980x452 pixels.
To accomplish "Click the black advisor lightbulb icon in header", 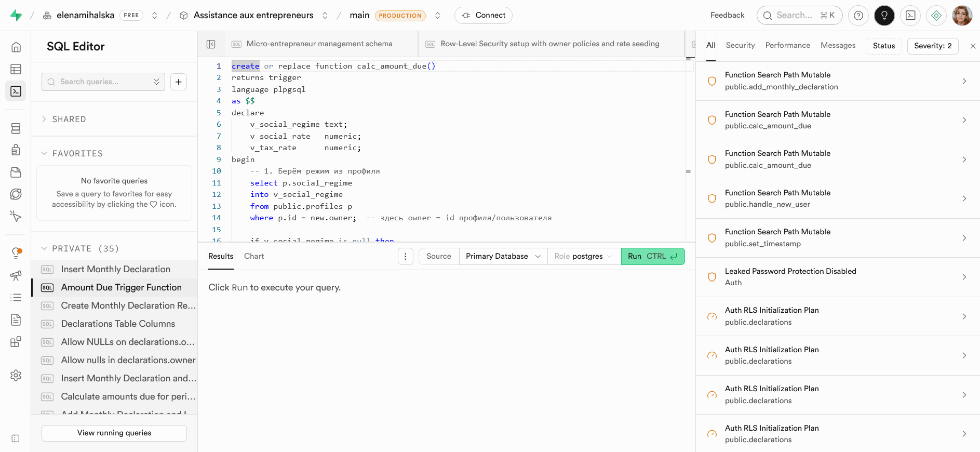I will (884, 16).
